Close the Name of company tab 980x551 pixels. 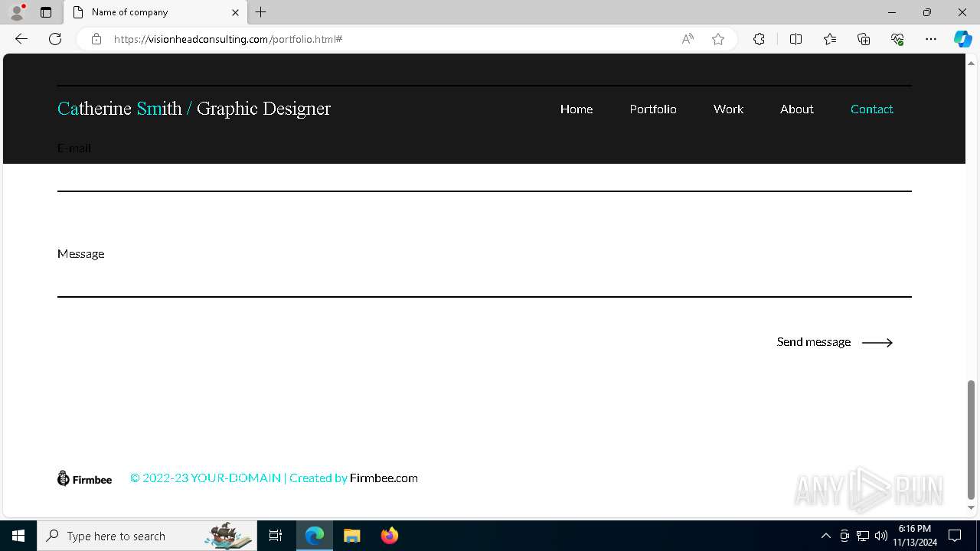click(235, 12)
